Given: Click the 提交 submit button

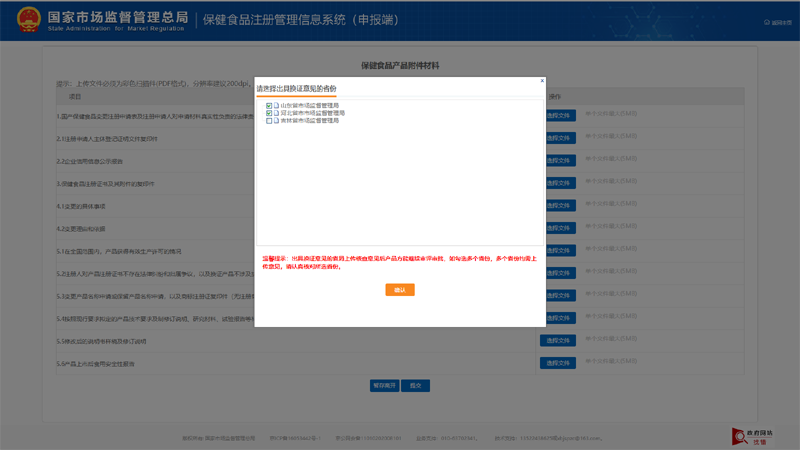Looking at the screenshot, I should (415, 385).
